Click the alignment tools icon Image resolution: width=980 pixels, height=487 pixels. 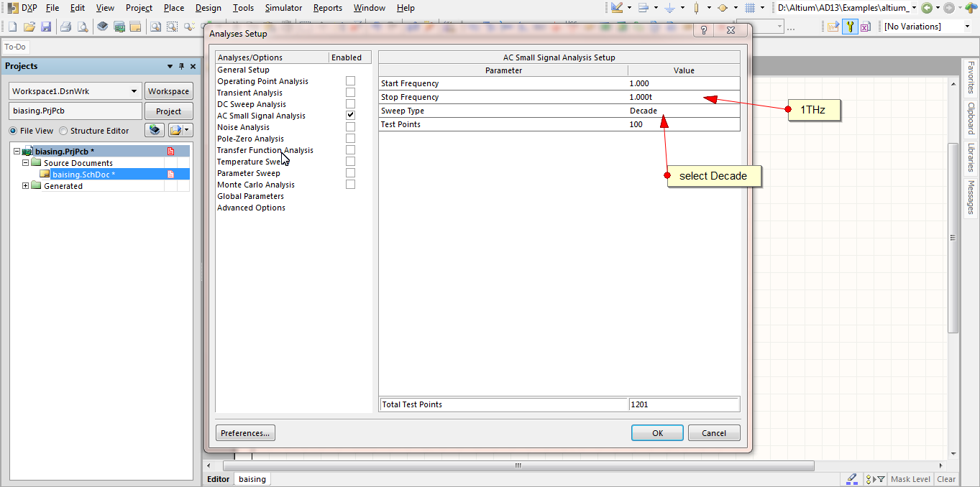click(x=644, y=8)
